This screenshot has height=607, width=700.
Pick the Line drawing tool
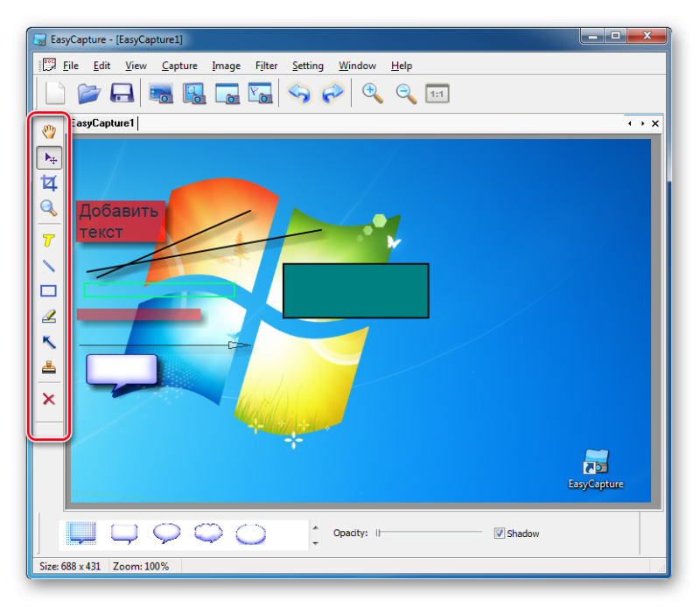pyautogui.click(x=49, y=266)
